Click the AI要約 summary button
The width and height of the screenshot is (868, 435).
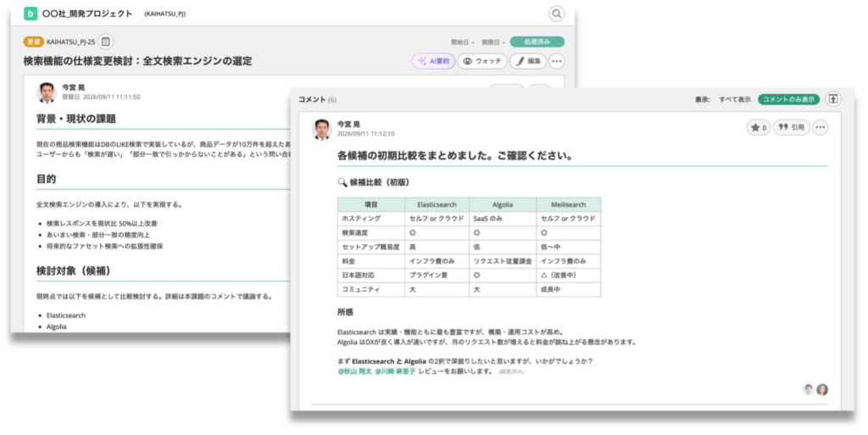(433, 61)
